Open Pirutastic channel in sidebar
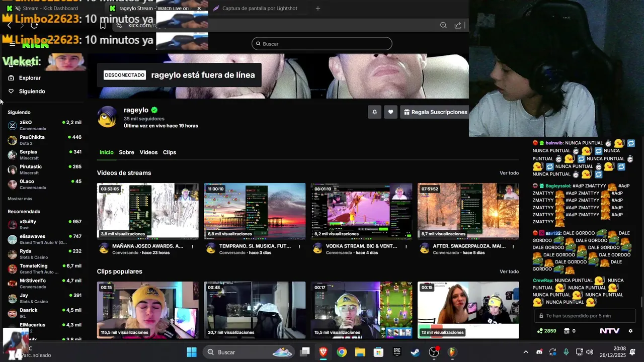This screenshot has height=362, width=644. tap(44, 169)
